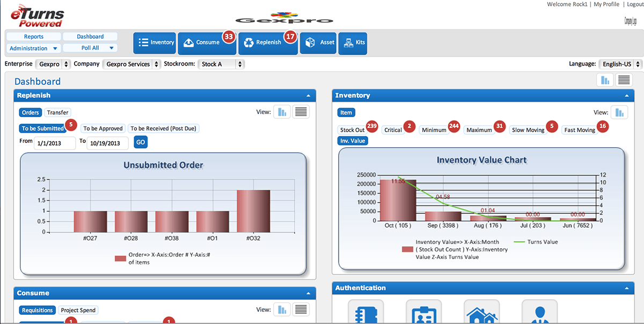Image resolution: width=644 pixels, height=324 pixels.
Task: Show Slow Moving inventory items
Action: 528,130
